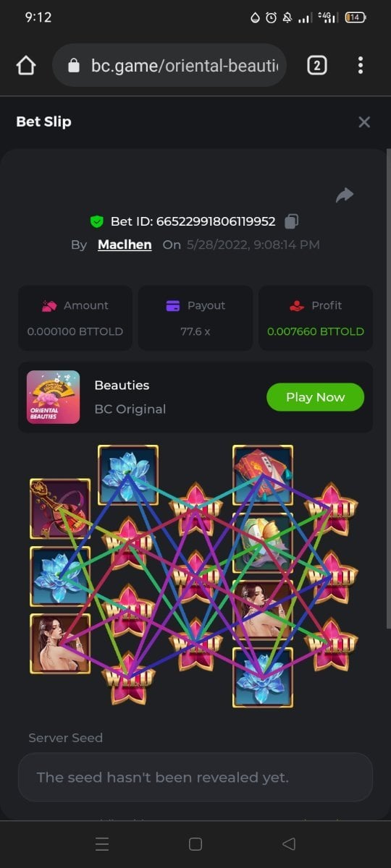Select the Payout stat card

(195, 318)
